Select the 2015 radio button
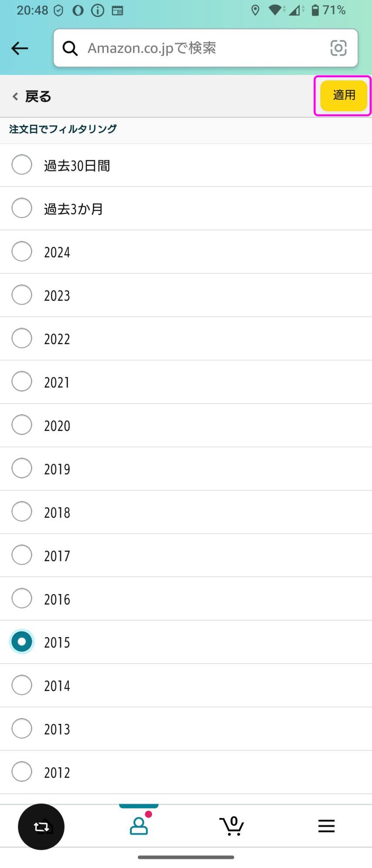 (22, 642)
